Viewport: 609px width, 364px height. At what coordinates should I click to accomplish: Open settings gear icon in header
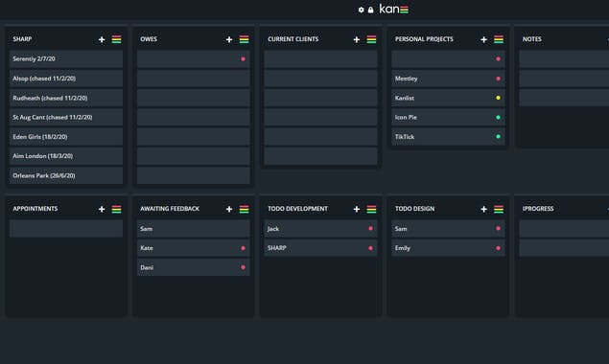(361, 10)
